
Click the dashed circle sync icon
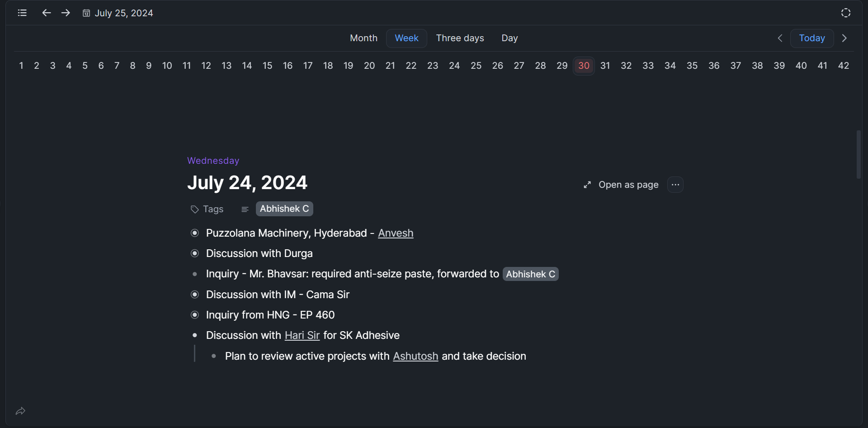coord(846,13)
